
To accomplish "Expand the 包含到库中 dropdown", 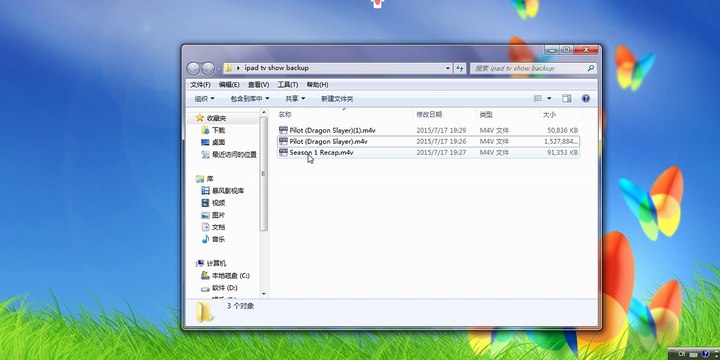I will pos(250,99).
